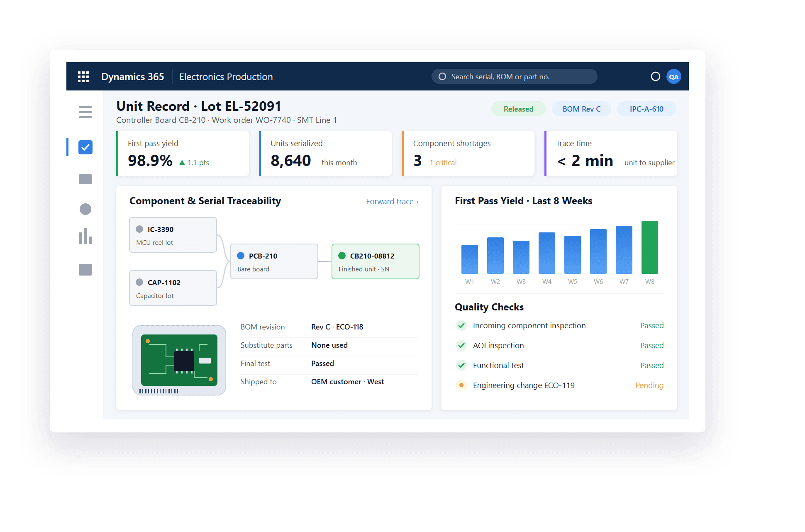Click the BOM Rev C badge
This screenshot has height=532, width=805.
(582, 109)
